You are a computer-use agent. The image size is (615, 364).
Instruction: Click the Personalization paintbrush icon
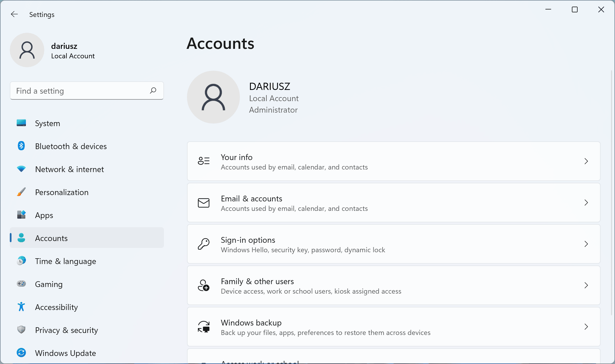pyautogui.click(x=21, y=192)
